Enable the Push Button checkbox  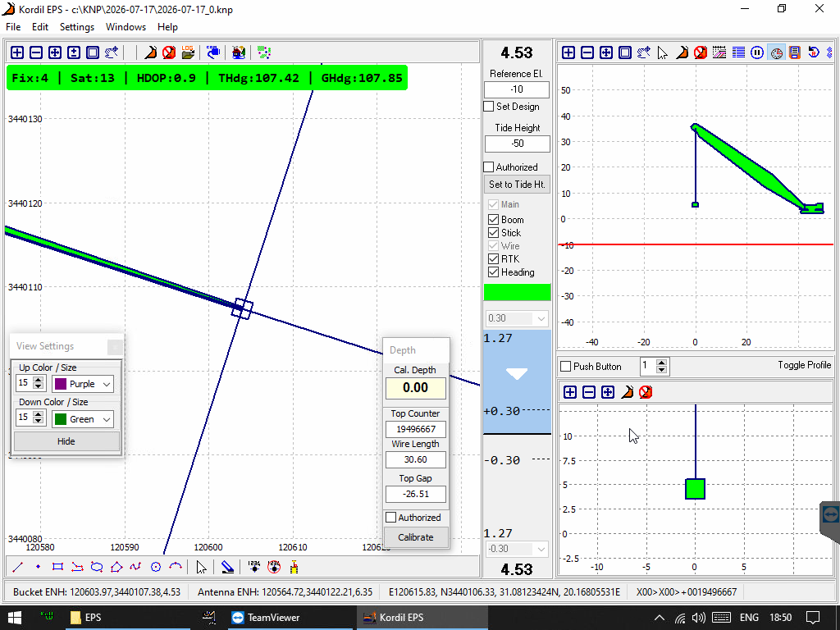pos(566,367)
